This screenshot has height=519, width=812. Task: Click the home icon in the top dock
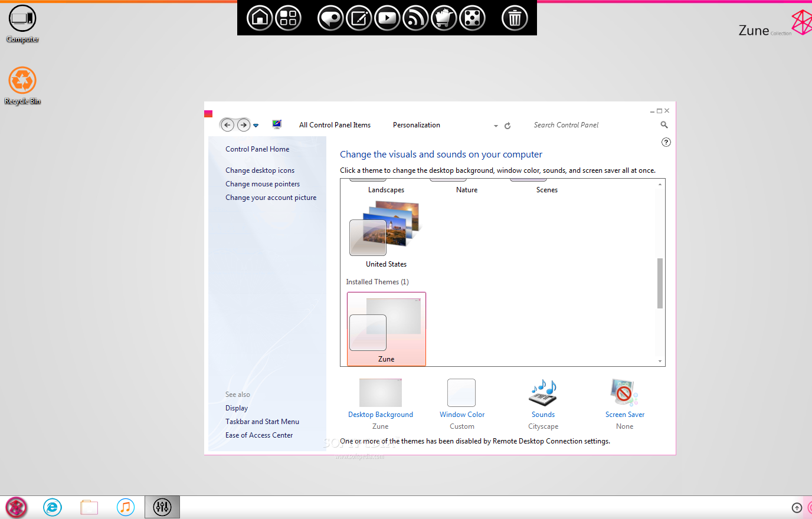(260, 18)
